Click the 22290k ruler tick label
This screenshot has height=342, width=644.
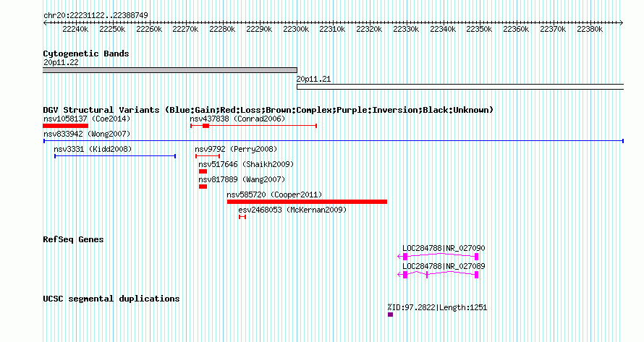[259, 29]
